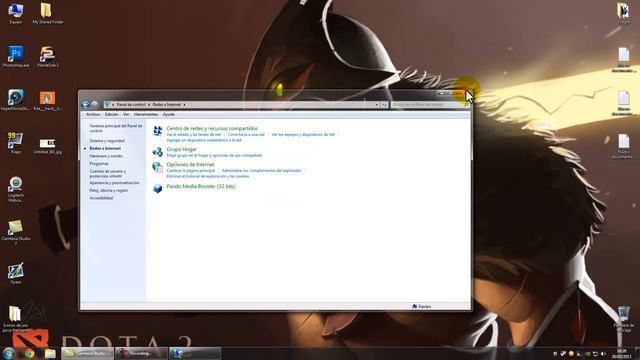
Task: Go to Ventana principal del Panel de control
Action: point(116,129)
